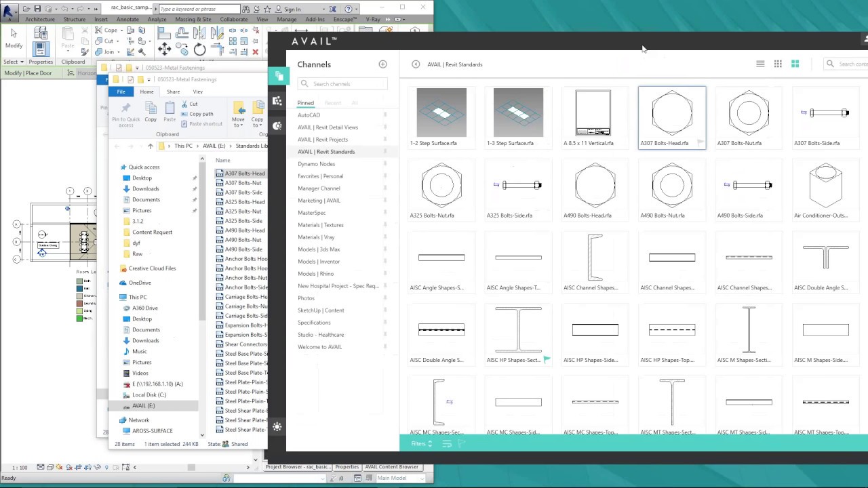Click Revit Open folder icon in quick access
Image resolution: width=868 pixels, height=488 pixels.
[26, 9]
